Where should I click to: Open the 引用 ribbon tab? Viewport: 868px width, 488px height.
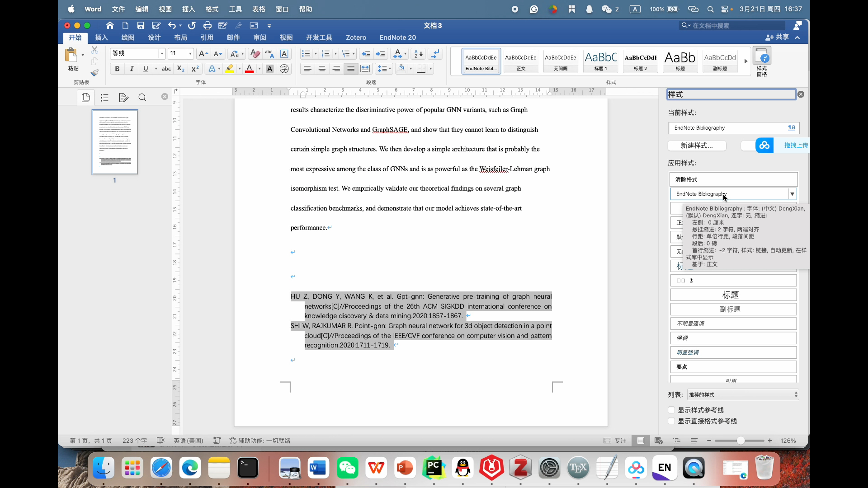pyautogui.click(x=207, y=38)
